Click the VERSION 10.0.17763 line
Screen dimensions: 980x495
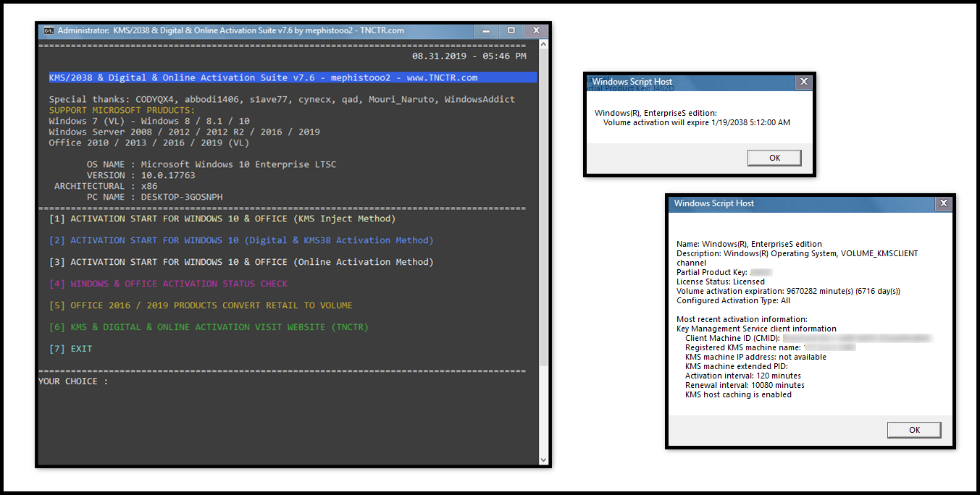(141, 175)
